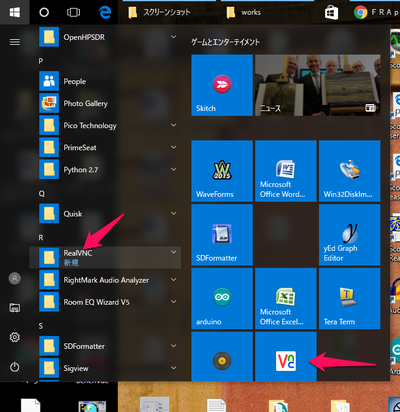The height and width of the screenshot is (412, 400).
Task: Open the VNC Viewer tile
Action: pyautogui.click(x=286, y=356)
